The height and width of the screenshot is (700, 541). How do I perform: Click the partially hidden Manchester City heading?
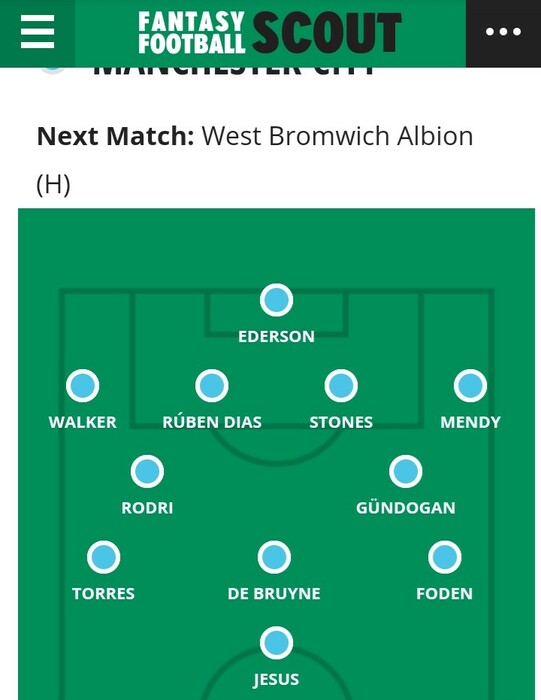[234, 71]
